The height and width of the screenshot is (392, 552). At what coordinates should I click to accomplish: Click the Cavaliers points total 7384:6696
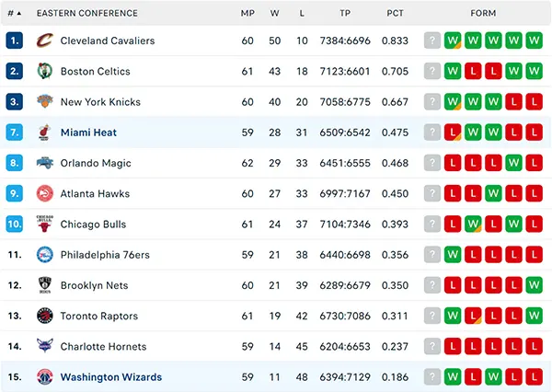point(345,40)
